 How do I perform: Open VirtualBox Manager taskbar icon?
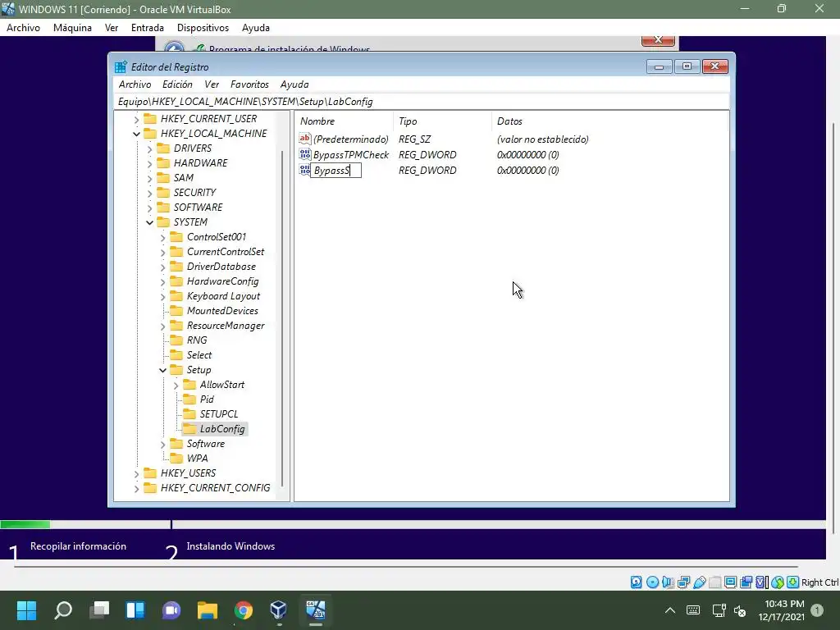click(x=279, y=609)
